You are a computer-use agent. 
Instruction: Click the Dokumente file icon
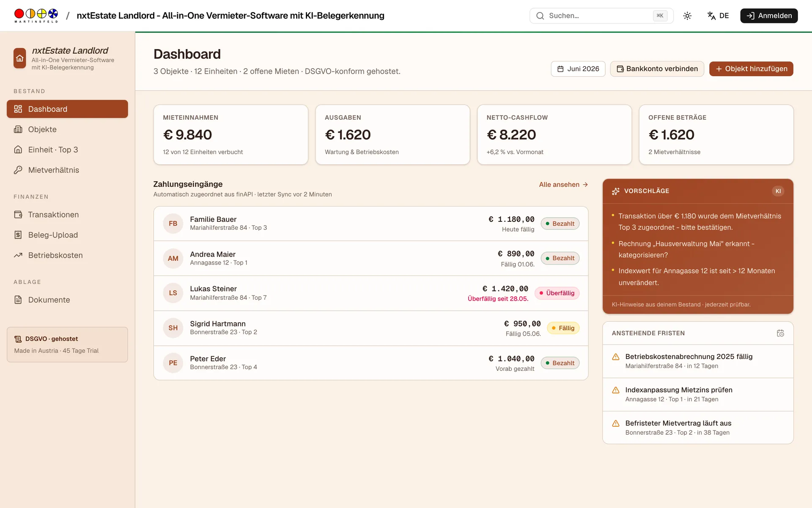point(18,300)
